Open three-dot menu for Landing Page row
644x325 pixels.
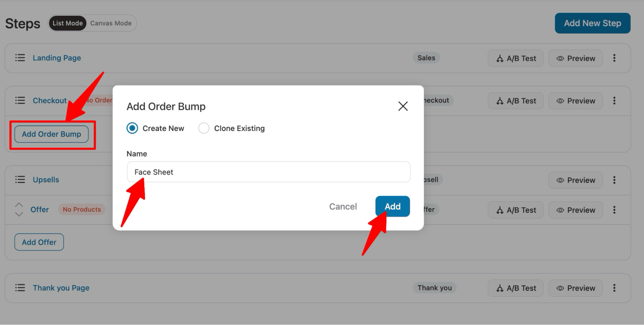coord(614,58)
